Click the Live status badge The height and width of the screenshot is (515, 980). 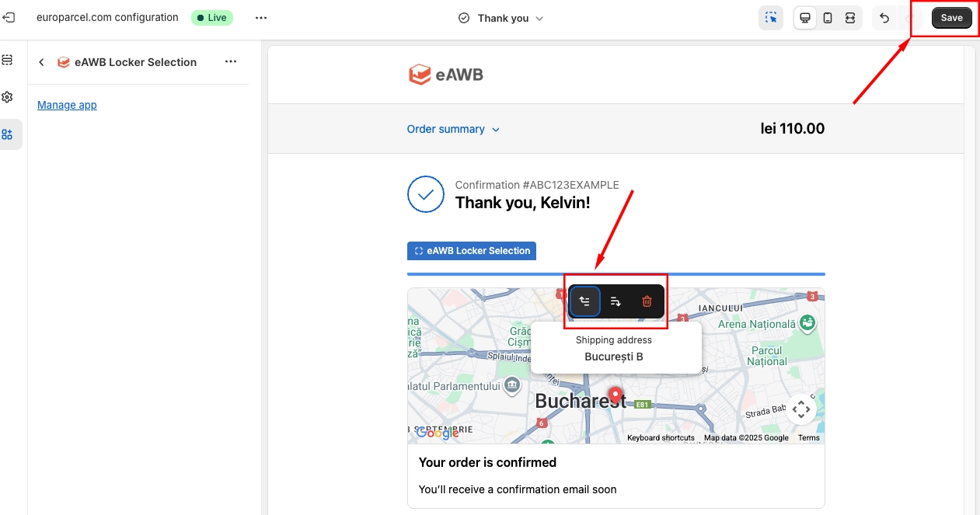click(x=212, y=18)
